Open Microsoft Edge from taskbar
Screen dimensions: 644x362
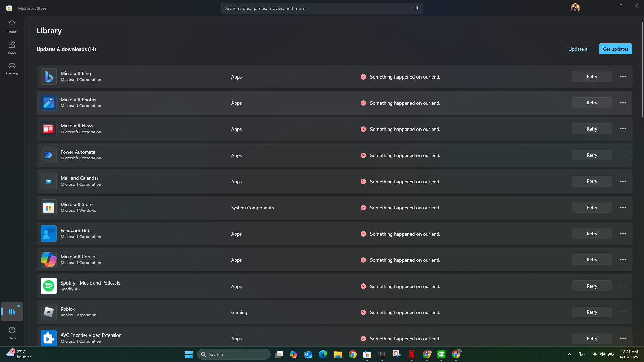pos(323,354)
